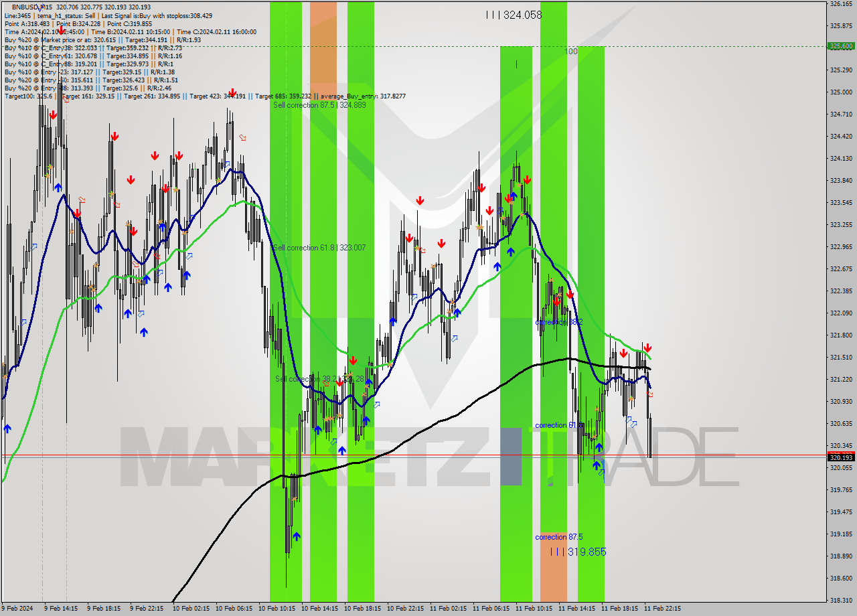The height and width of the screenshot is (616, 857).
Task: Select the Entry -23: 317.127 buy line
Action: 90,72
